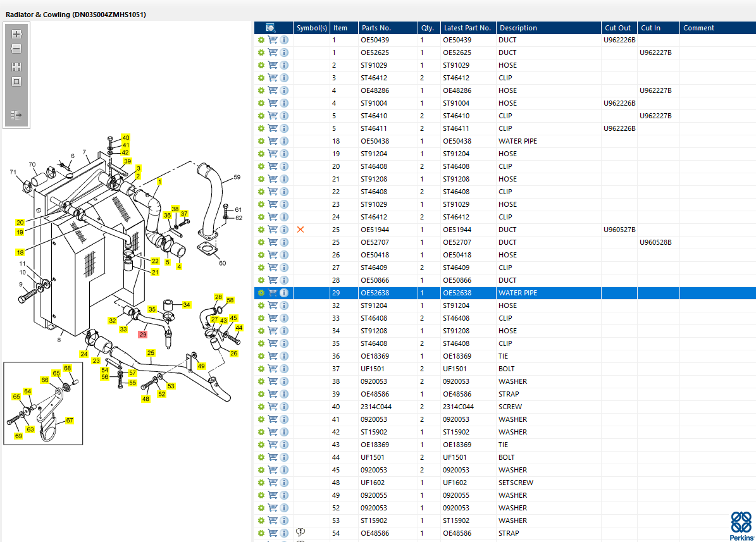Screen dimensions: 756x542
Task: Add OE50438 water pipe to cart
Action: pyautogui.click(x=273, y=141)
